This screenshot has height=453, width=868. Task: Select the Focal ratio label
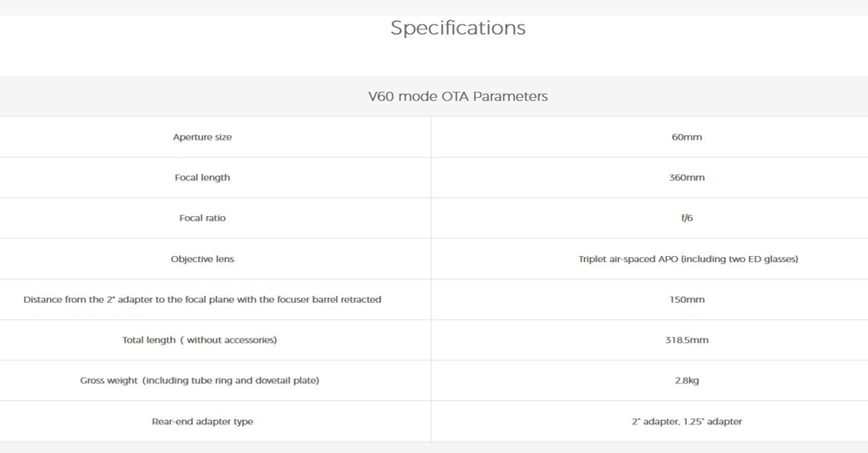tap(202, 218)
